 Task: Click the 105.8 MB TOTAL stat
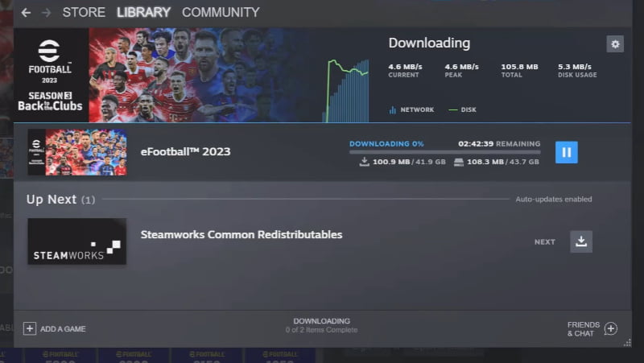pos(519,70)
